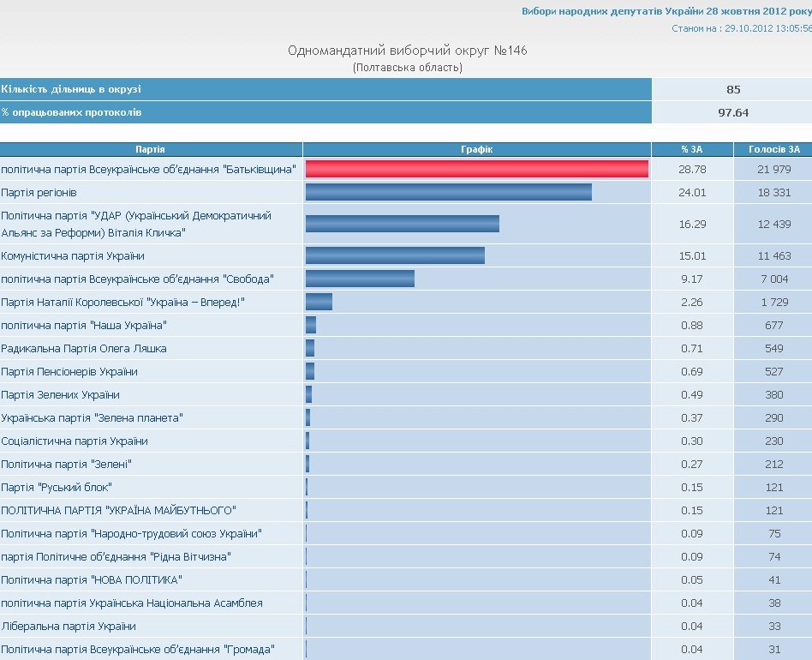This screenshot has width=812, height=660.
Task: Click the 'Партія' column header
Action: click(x=151, y=149)
